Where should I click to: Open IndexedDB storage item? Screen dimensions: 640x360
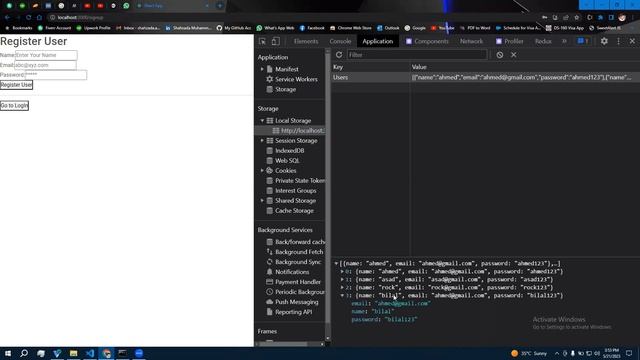tap(289, 151)
